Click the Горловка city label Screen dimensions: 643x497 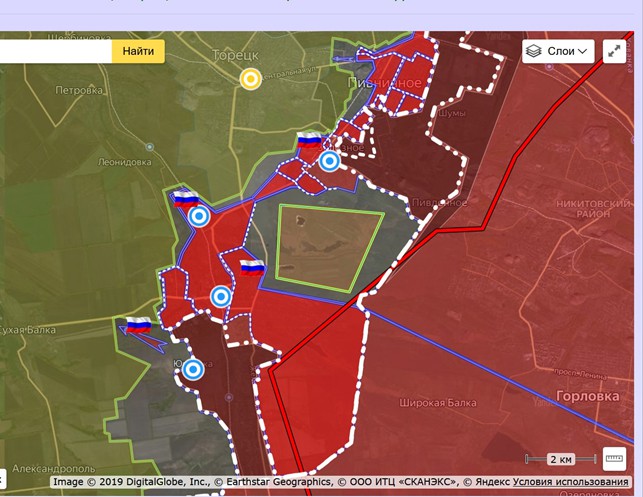pyautogui.click(x=588, y=396)
